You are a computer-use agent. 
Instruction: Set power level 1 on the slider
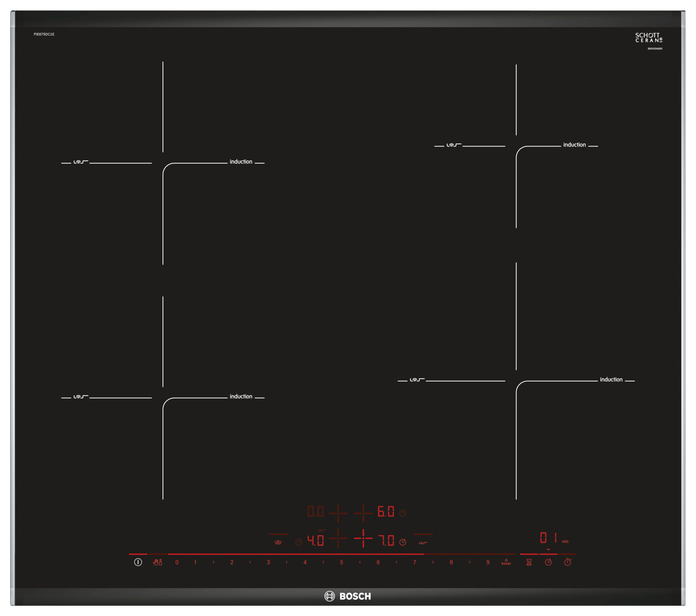195,563
